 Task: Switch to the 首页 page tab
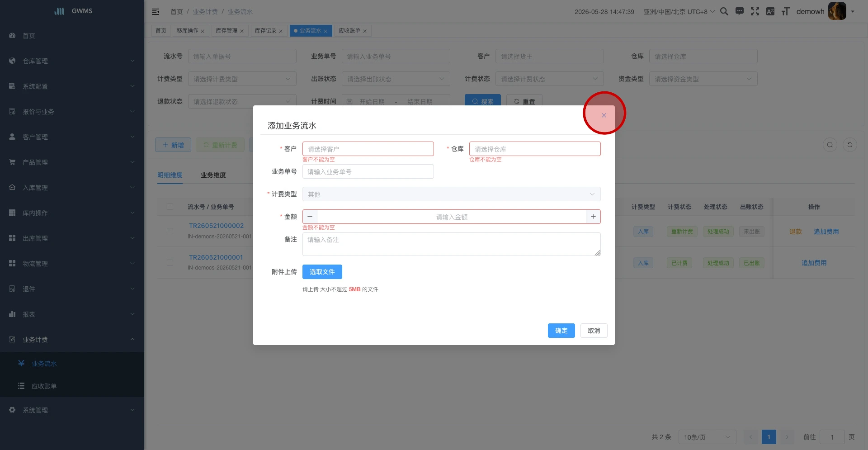[x=161, y=31]
